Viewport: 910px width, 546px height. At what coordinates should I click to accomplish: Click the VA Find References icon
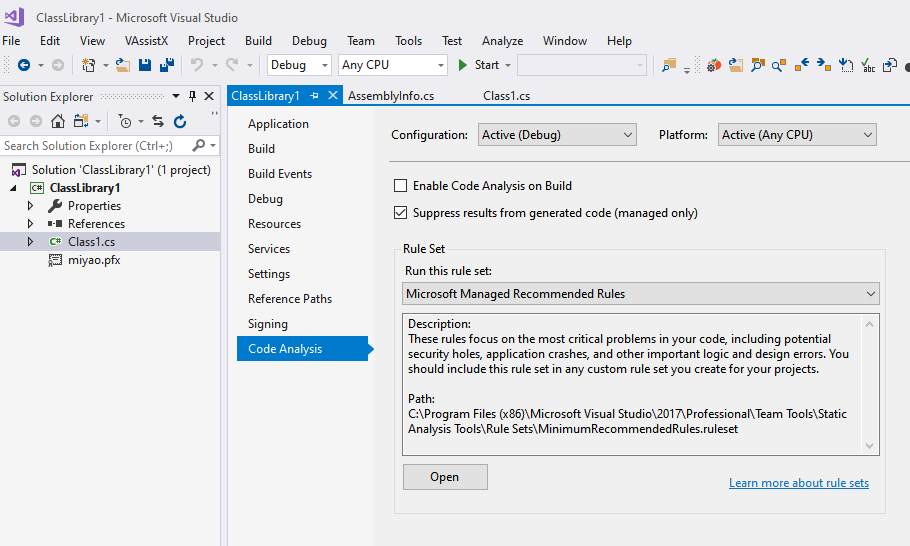tap(779, 65)
